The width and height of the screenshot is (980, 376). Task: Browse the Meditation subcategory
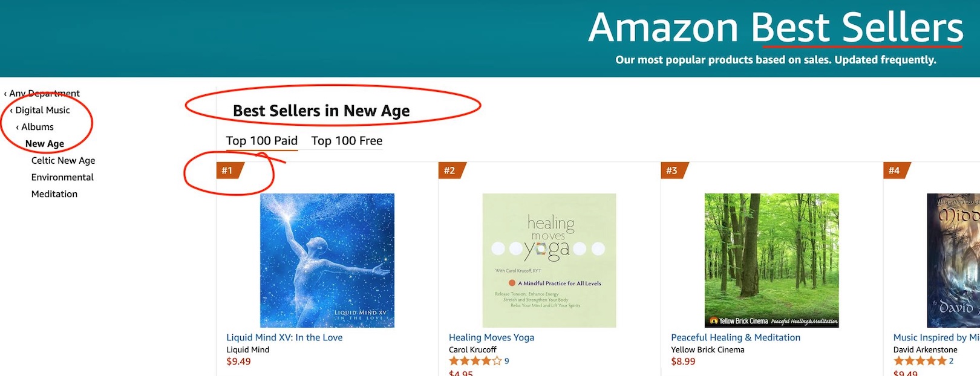(x=54, y=193)
